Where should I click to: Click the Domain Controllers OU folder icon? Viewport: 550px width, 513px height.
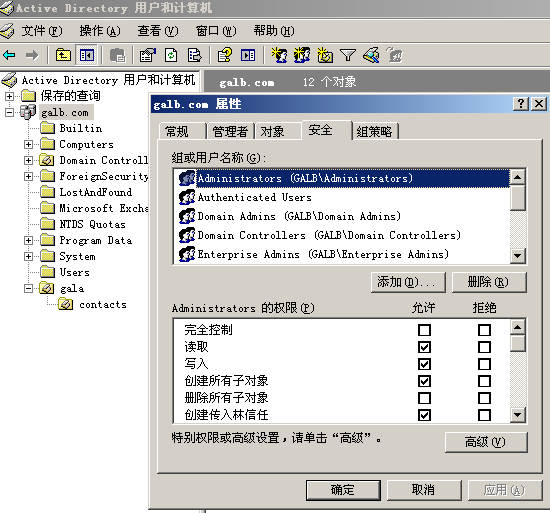pos(47,160)
